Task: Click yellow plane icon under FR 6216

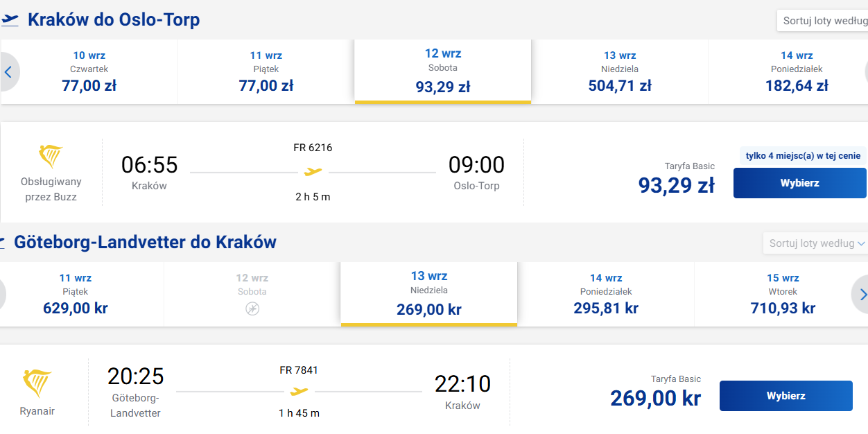Action: [313, 171]
